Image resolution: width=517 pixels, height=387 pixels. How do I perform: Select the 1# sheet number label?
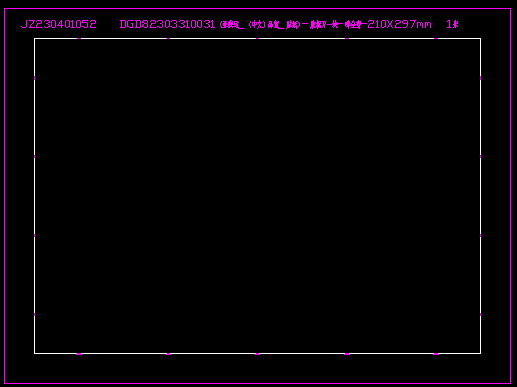click(x=452, y=24)
